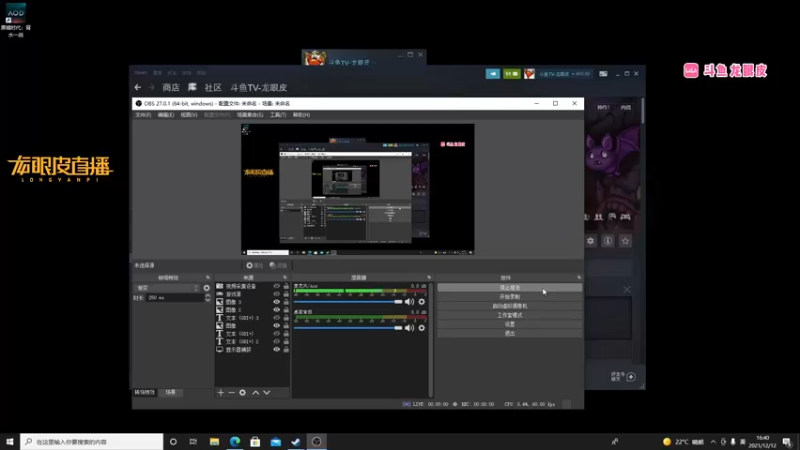The width and height of the screenshot is (800, 450).
Task: Open the 文件(F) menu in OBS
Action: tap(143, 115)
